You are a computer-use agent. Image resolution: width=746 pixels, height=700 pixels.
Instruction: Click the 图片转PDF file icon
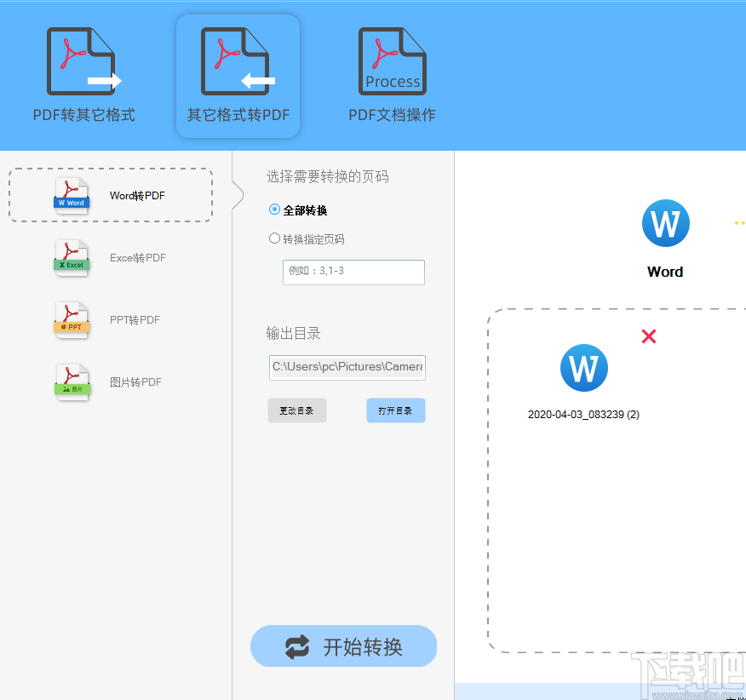[x=72, y=382]
